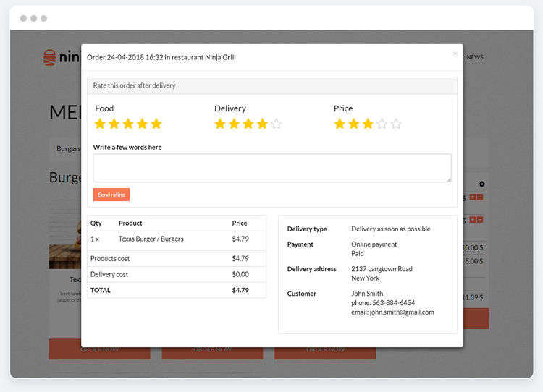Close the order details dialog

pos(455,54)
